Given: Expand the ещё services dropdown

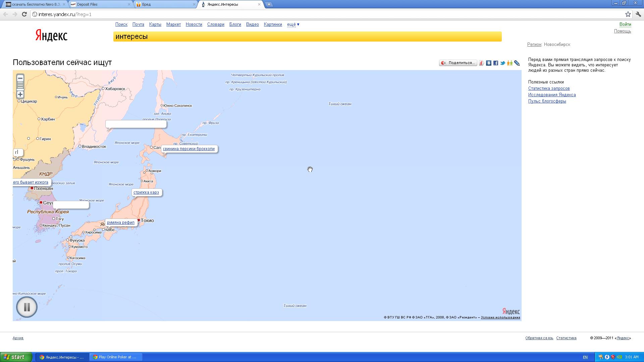Looking at the screenshot, I should point(293,24).
